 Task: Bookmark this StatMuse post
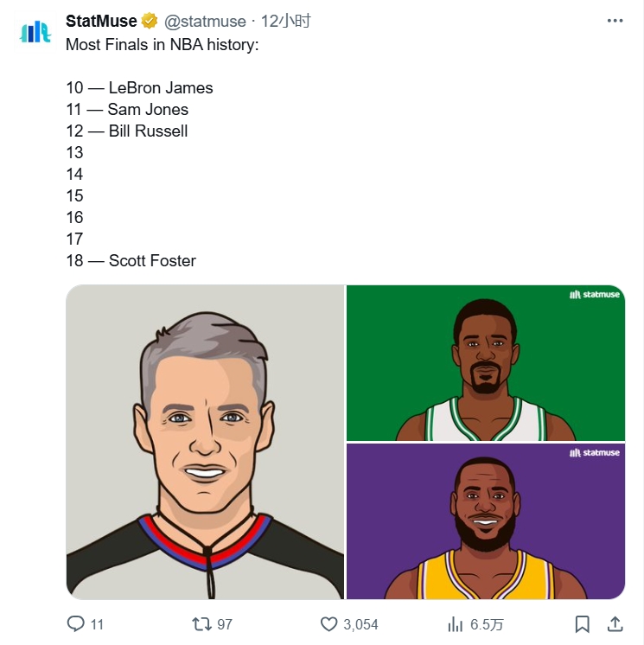tap(583, 623)
